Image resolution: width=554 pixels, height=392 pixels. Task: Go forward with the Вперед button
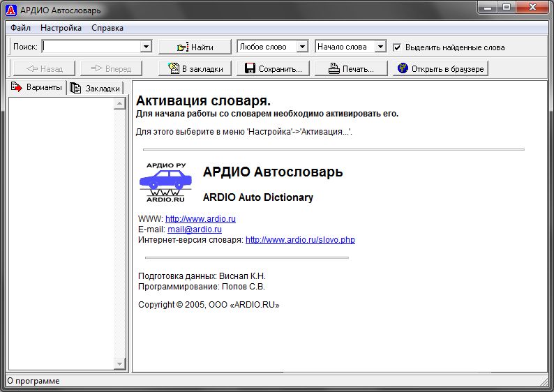tap(112, 68)
